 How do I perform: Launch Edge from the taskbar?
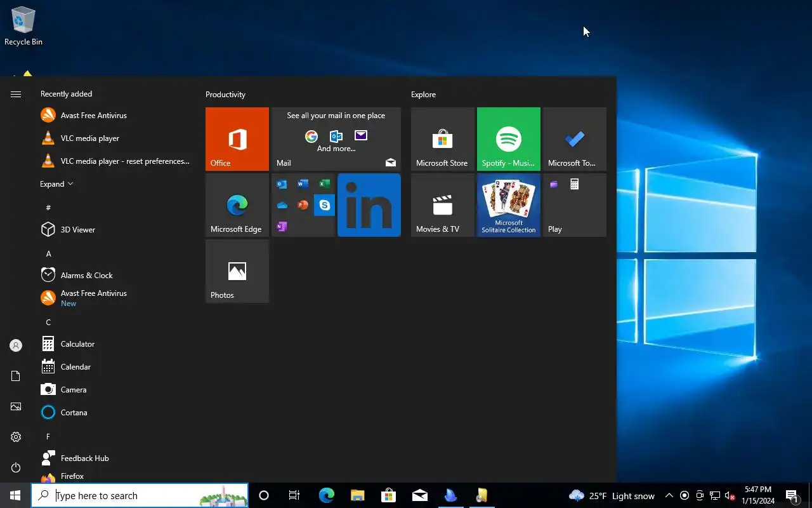(x=326, y=496)
